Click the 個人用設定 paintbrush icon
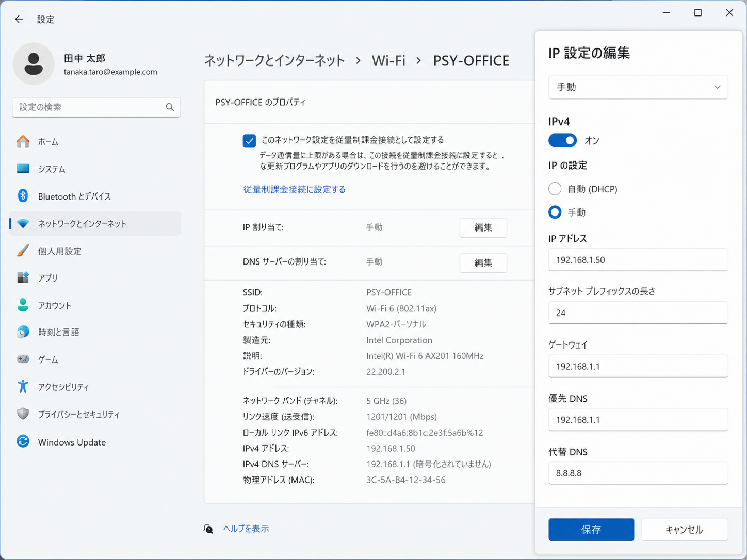Viewport: 747px width, 560px height. (23, 251)
